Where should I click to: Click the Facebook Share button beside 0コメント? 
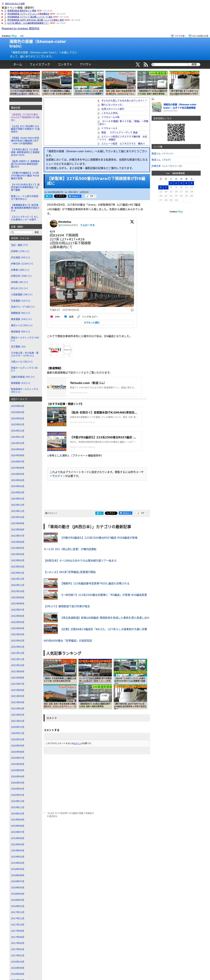125,513
